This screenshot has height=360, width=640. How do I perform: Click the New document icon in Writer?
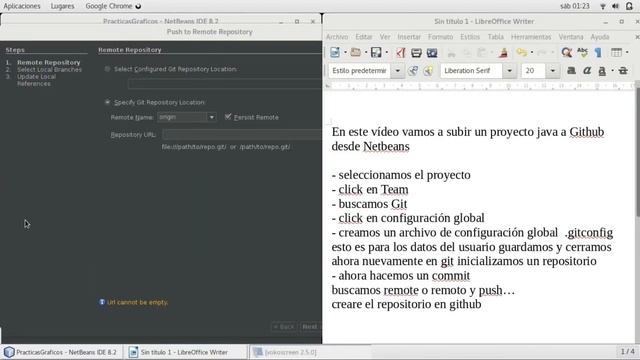point(335,52)
